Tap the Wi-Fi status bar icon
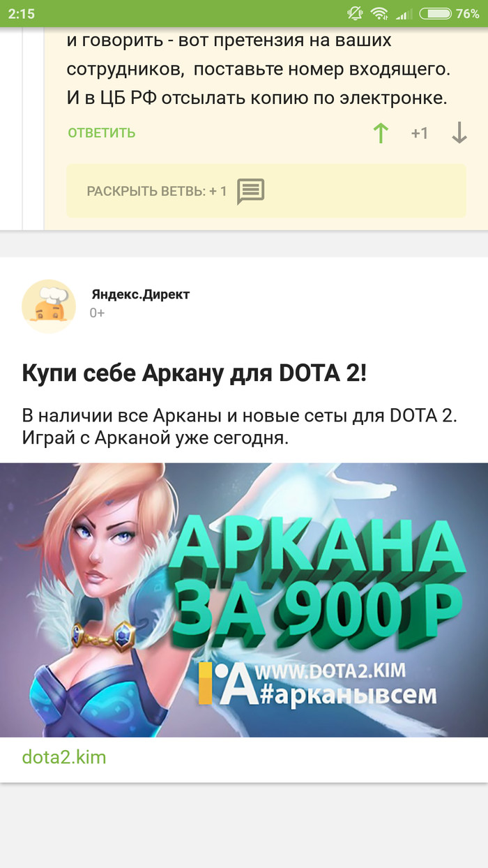The width and height of the screenshot is (488, 868). tap(379, 13)
